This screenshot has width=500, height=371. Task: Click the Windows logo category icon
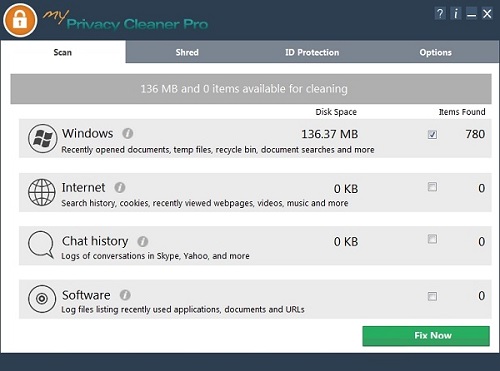(x=42, y=138)
